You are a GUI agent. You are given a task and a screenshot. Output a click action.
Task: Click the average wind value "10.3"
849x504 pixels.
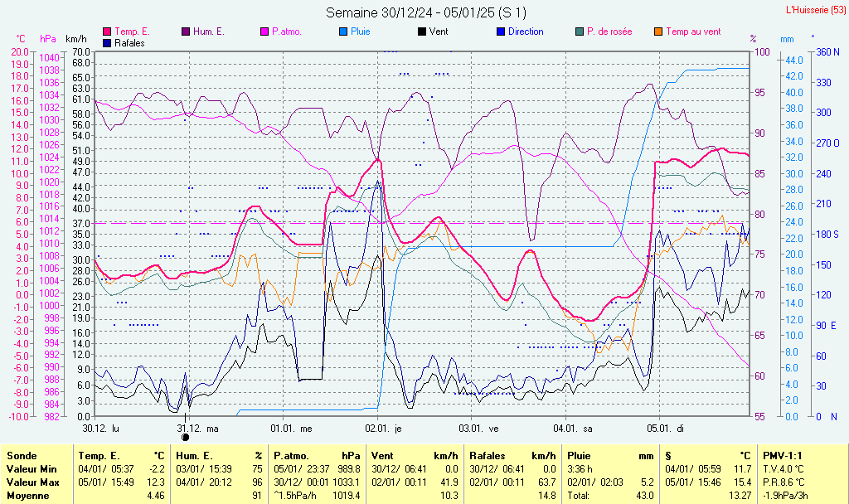pyautogui.click(x=449, y=496)
